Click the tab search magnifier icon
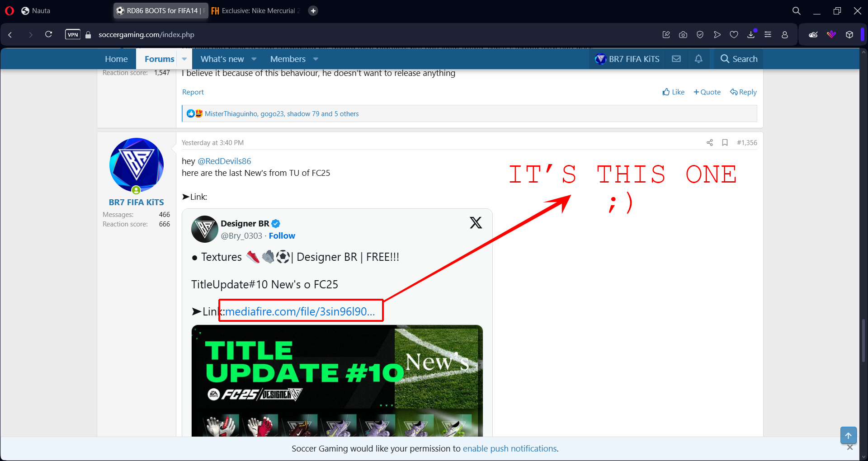868x461 pixels. 797,10
